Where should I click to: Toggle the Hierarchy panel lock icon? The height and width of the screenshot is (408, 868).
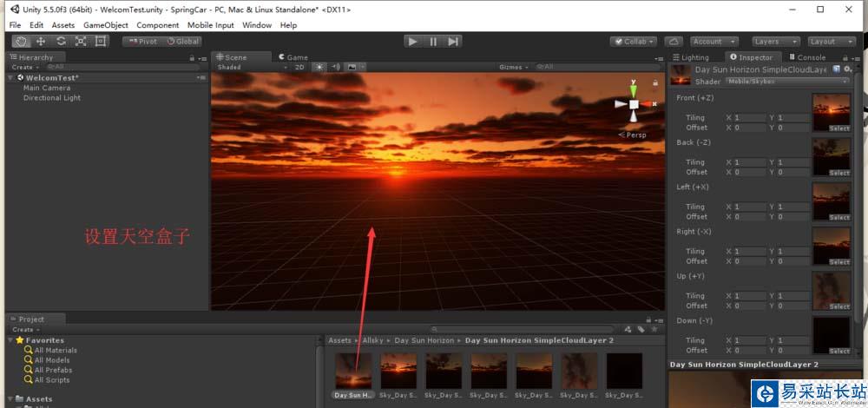point(192,57)
